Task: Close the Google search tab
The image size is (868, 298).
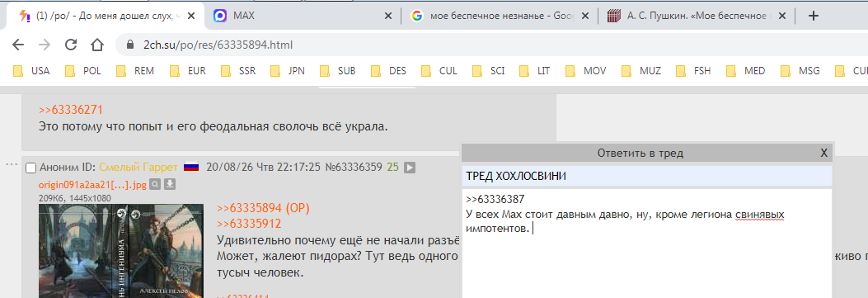Action: click(x=585, y=16)
